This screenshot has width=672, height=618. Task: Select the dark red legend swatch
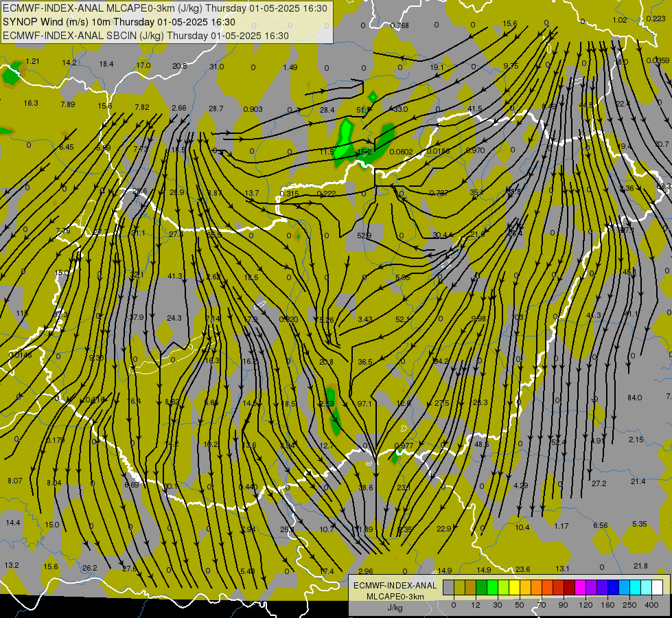[x=570, y=587]
